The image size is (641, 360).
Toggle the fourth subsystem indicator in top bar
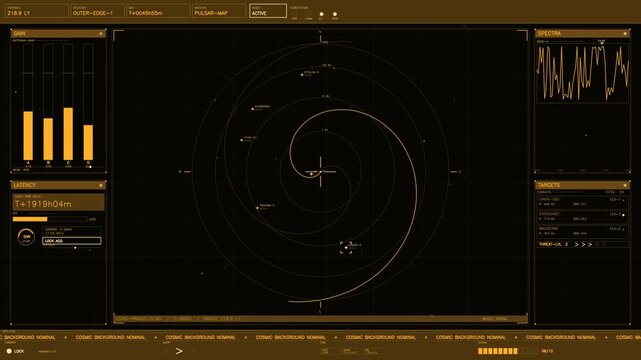pyautogui.click(x=335, y=14)
